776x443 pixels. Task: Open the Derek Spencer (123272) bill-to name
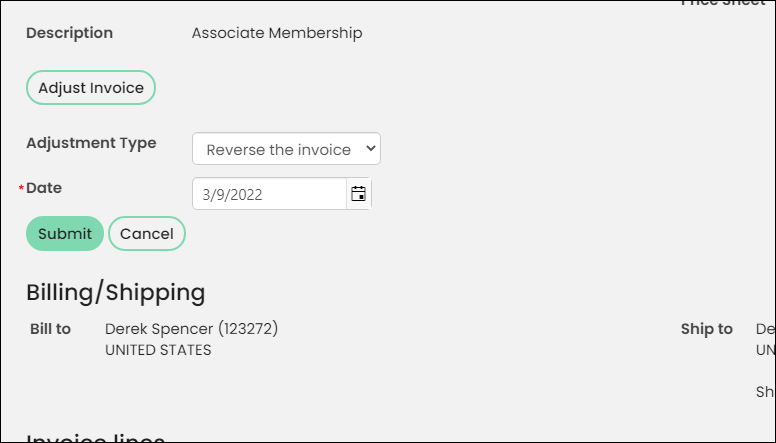point(192,329)
